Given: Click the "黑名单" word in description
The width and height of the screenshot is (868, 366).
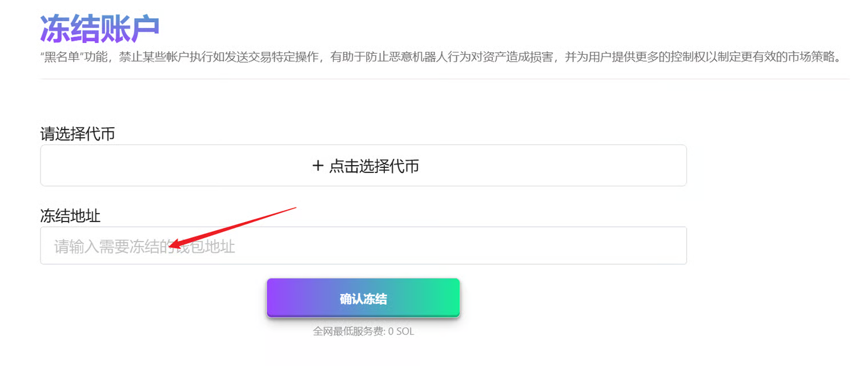Looking at the screenshot, I should pos(61,58).
